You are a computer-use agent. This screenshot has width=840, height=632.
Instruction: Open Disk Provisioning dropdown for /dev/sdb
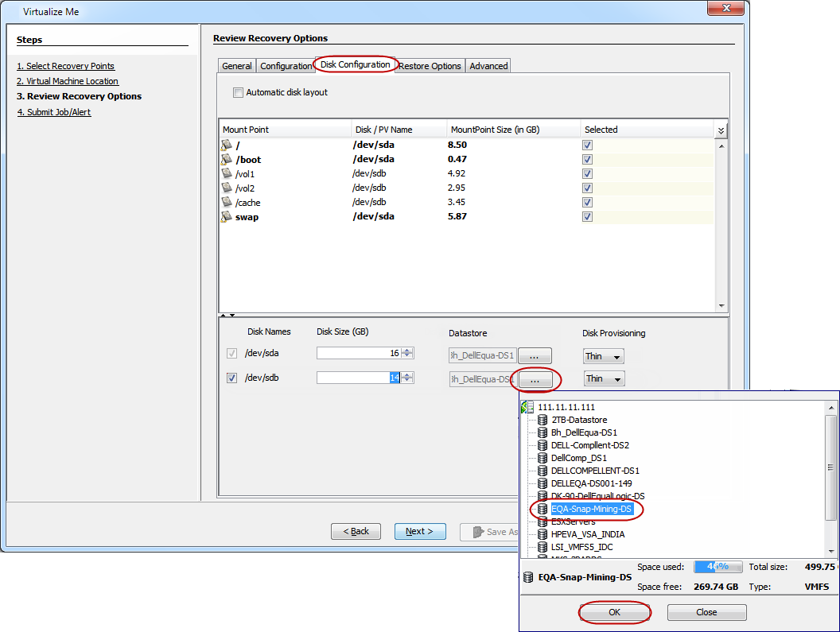(x=604, y=379)
